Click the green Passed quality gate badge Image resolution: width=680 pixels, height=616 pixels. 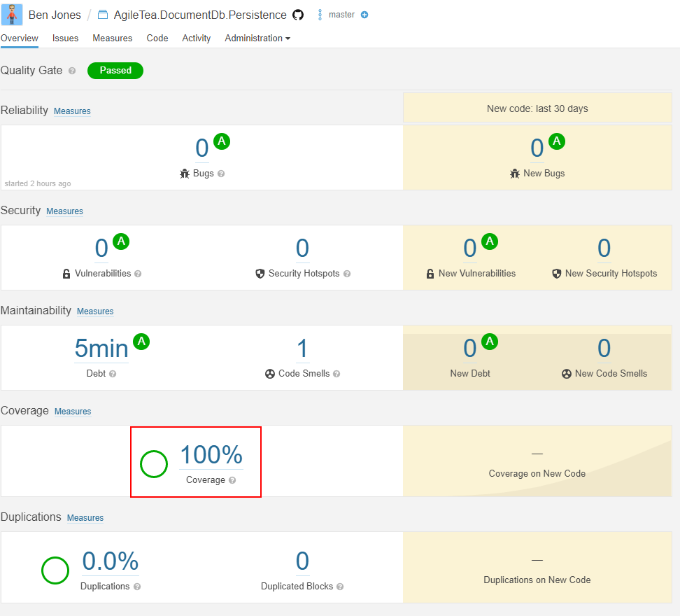[x=115, y=71]
